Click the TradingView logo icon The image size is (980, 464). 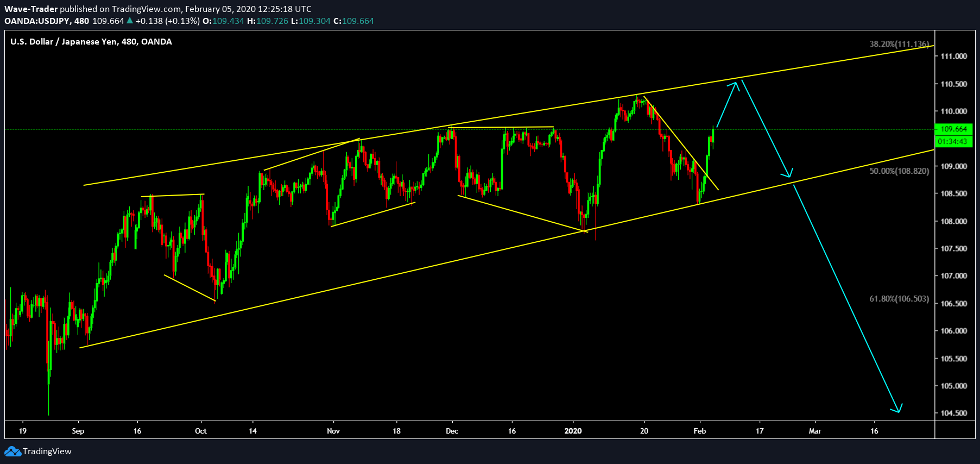(12, 452)
